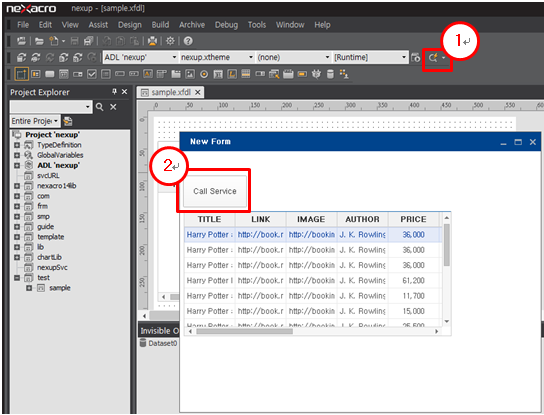Viewport: 544px width, 415px height.
Task: Expand the sample tree node
Action: click(x=29, y=288)
